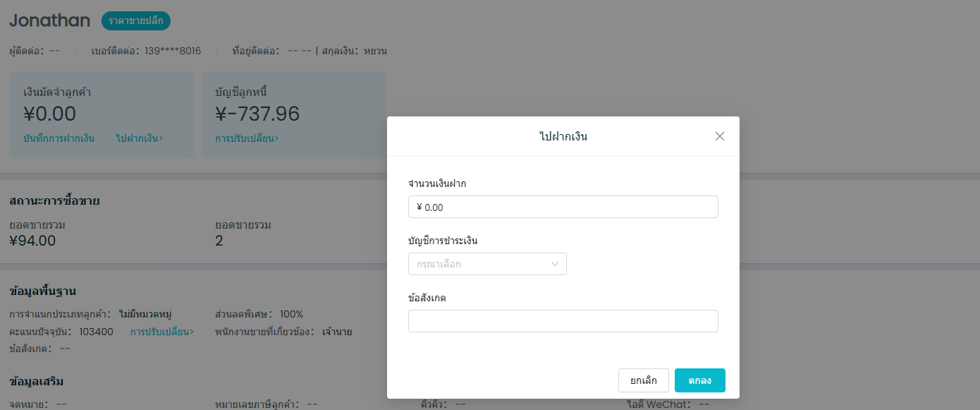Click the เงินมัดจำลูกค้า card title
Image resolution: width=980 pixels, height=410 pixels.
pyautogui.click(x=57, y=92)
